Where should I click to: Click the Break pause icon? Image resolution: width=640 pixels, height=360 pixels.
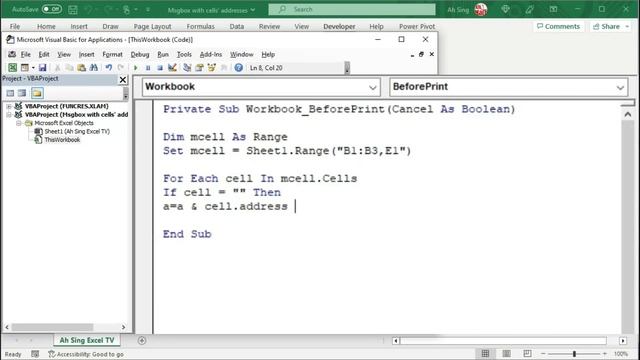click(148, 68)
